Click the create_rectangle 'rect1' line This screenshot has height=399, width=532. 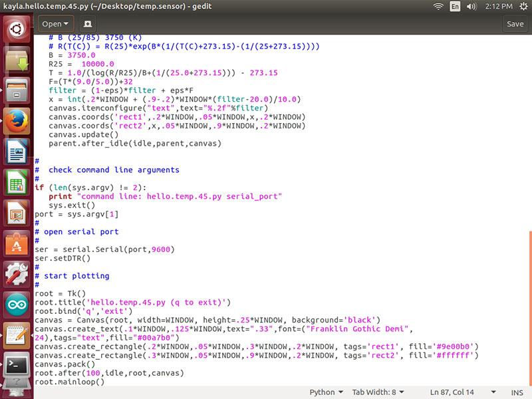[257, 346]
